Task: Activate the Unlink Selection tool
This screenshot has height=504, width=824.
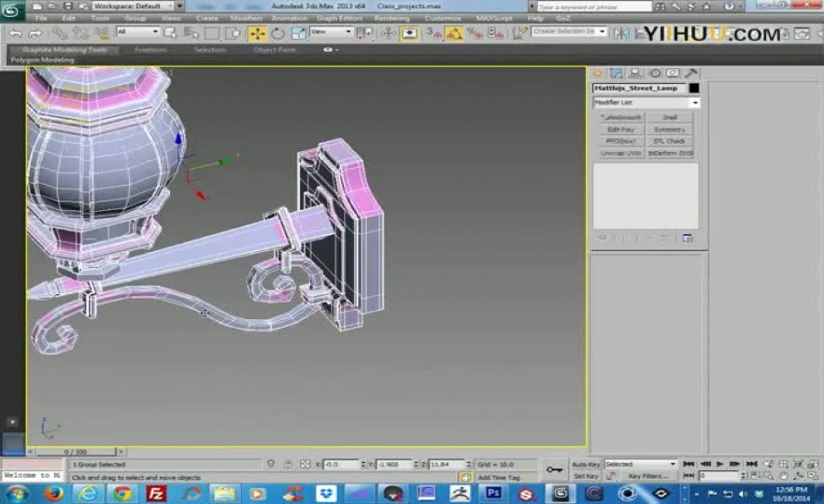Action: click(x=81, y=34)
